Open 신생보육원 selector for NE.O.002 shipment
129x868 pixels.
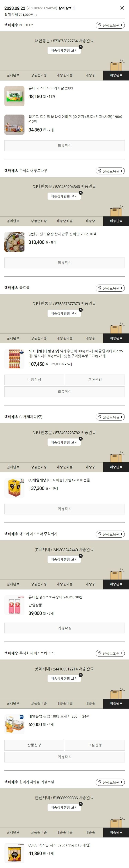[x=110, y=25]
